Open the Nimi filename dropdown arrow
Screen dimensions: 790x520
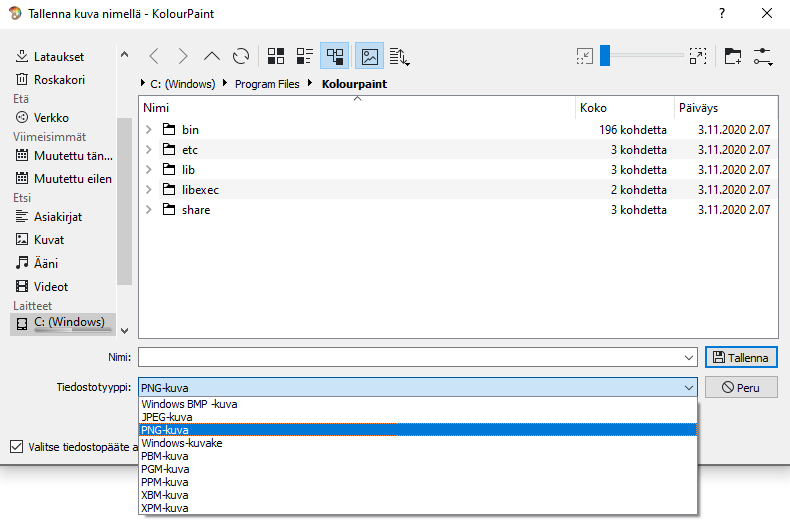(x=688, y=358)
